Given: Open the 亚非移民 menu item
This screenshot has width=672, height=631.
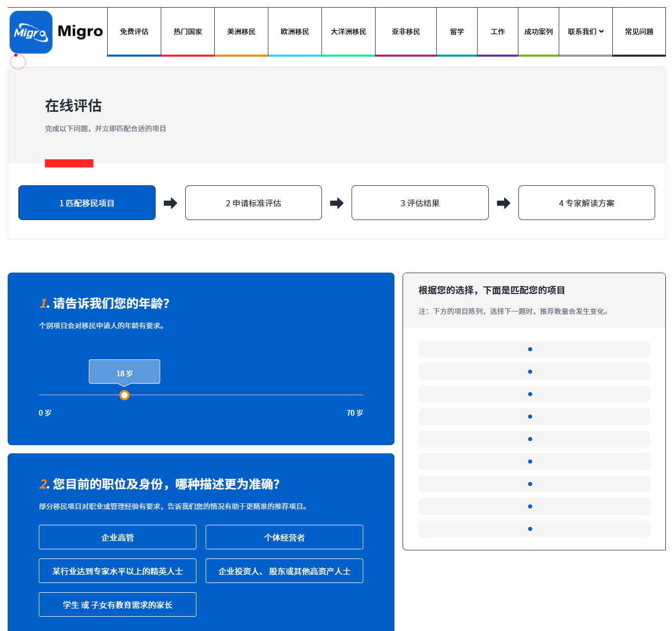Looking at the screenshot, I should [406, 32].
